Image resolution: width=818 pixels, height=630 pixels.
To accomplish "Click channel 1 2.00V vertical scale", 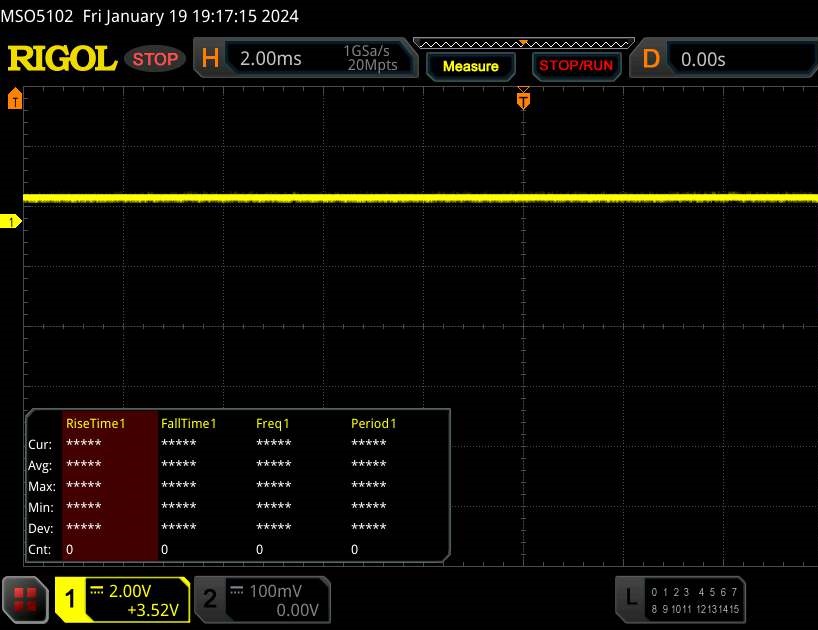I will (129, 591).
